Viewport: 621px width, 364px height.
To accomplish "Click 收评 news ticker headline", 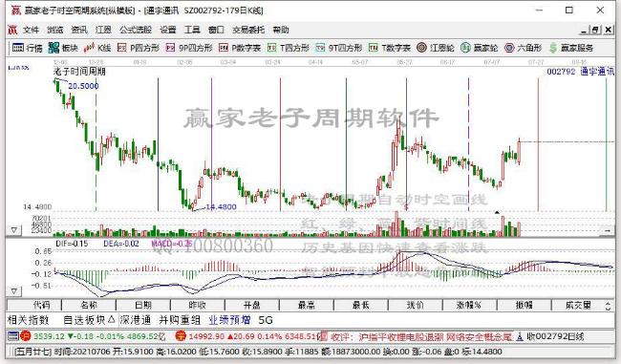I will [x=421, y=336].
